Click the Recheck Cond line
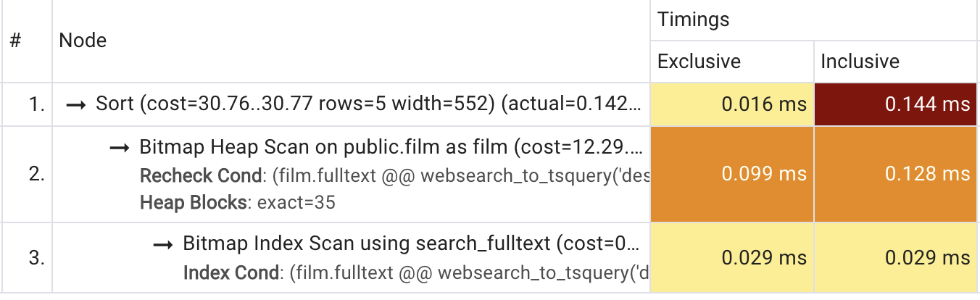The image size is (980, 300). pyautogui.click(x=394, y=175)
